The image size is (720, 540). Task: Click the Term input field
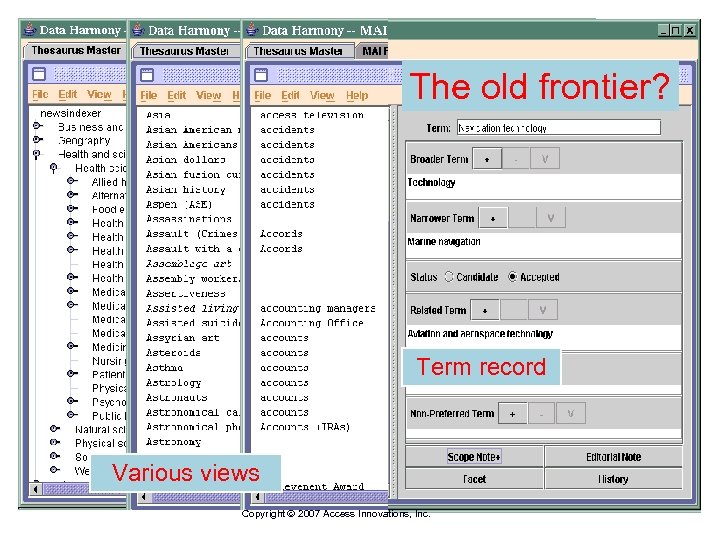tap(559, 128)
